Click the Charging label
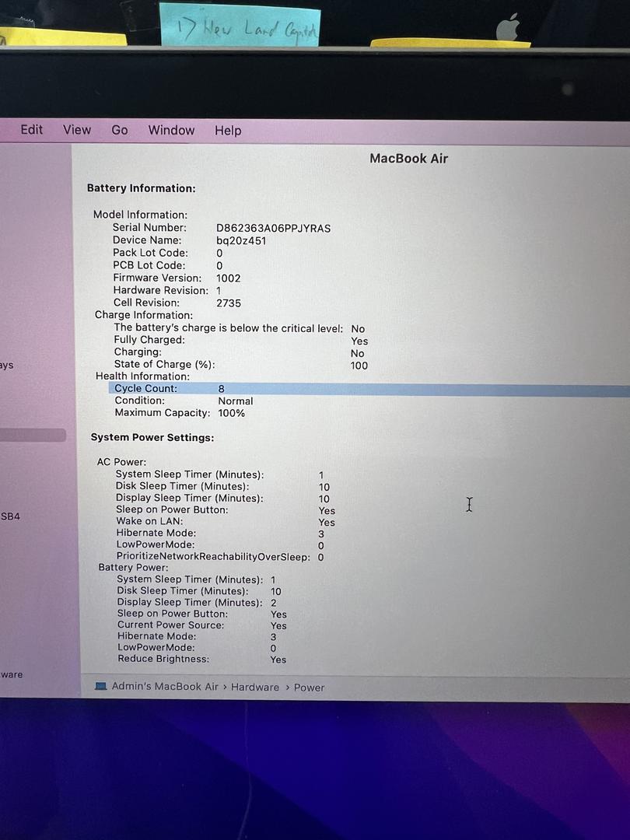Screen dimensions: 630x840 click(138, 352)
